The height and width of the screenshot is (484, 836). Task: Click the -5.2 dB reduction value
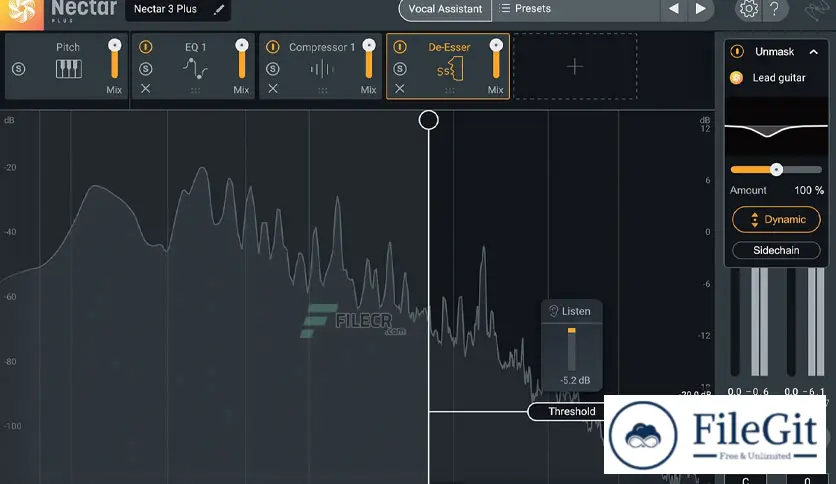point(575,380)
